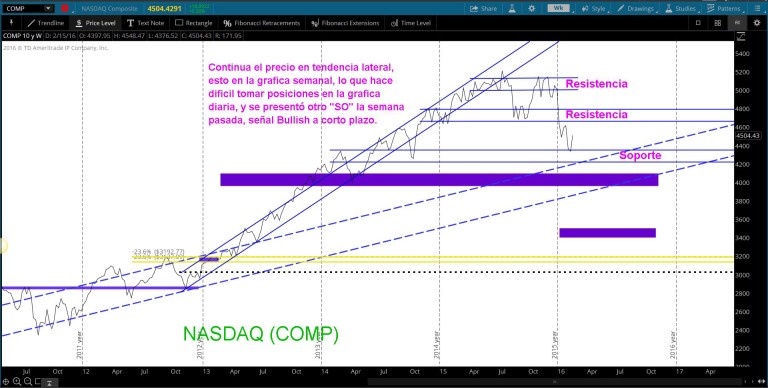This screenshot has height=388, width=768.
Task: Open the Drawings dropdown menu
Action: click(636, 9)
